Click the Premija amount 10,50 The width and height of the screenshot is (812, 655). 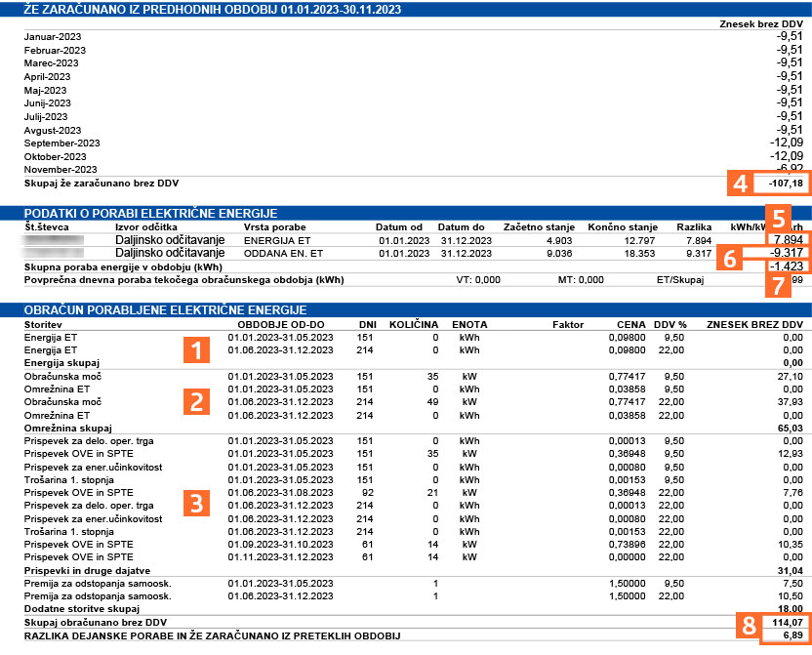tap(791, 596)
